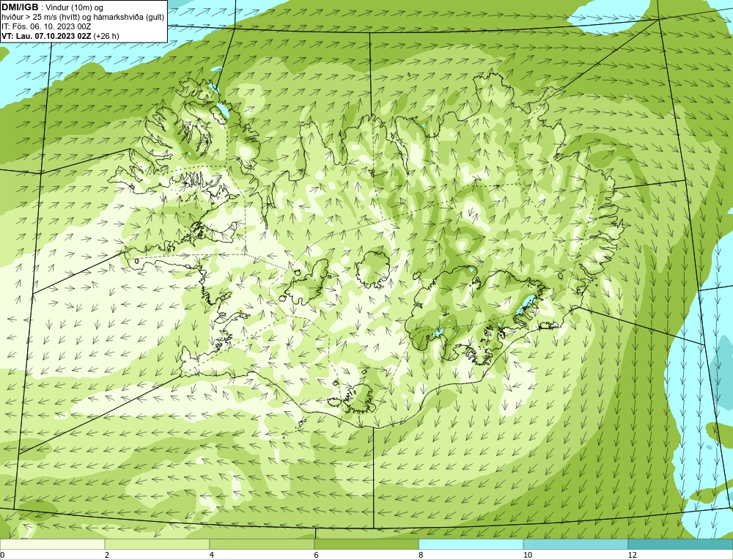Click the initial time line 'IT: Fös. 06. 10. 2023 00Z'

tap(46, 26)
